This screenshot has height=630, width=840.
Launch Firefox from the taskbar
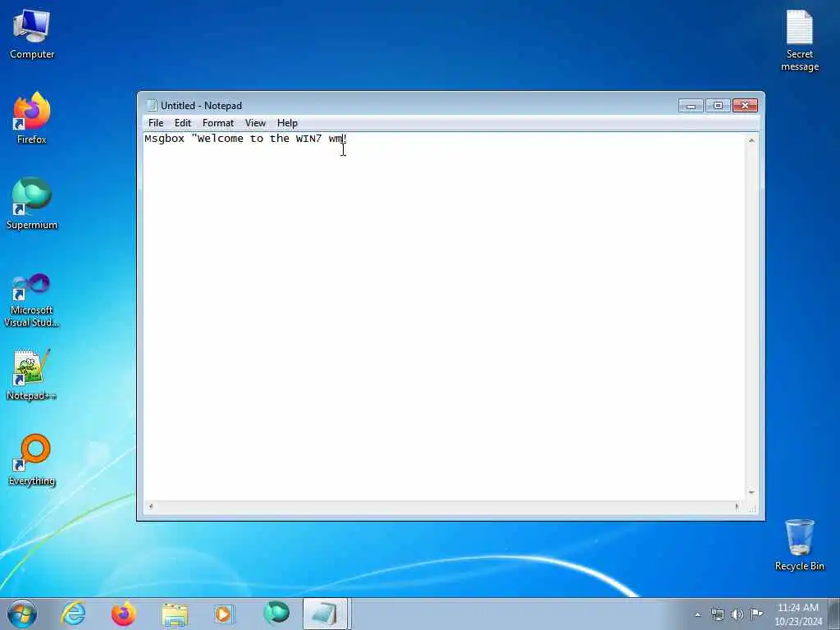coord(123,614)
